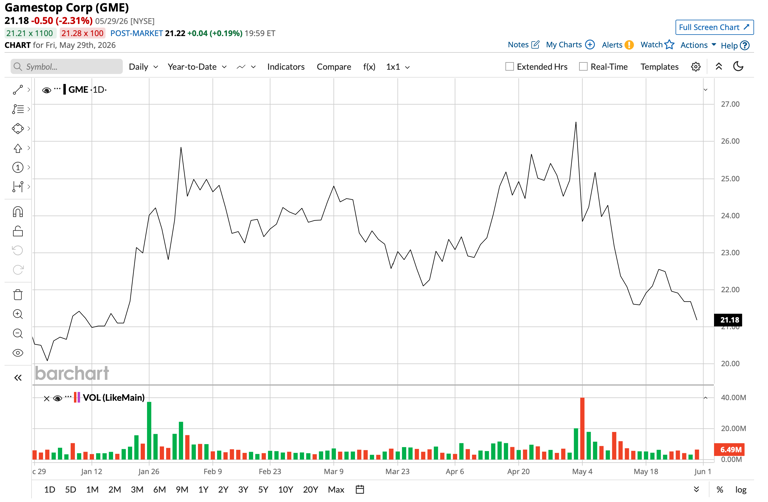Add to Watch list
Screen dimensions: 768x502
coord(657,45)
